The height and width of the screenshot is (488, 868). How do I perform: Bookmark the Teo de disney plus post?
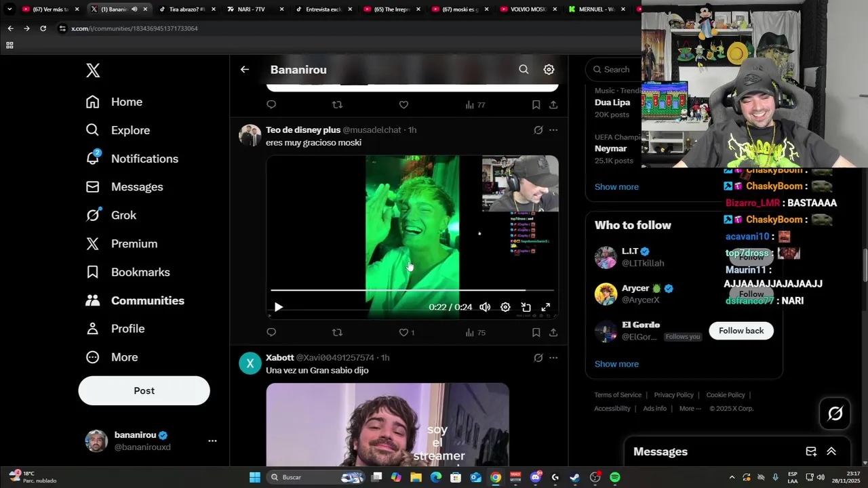click(536, 332)
